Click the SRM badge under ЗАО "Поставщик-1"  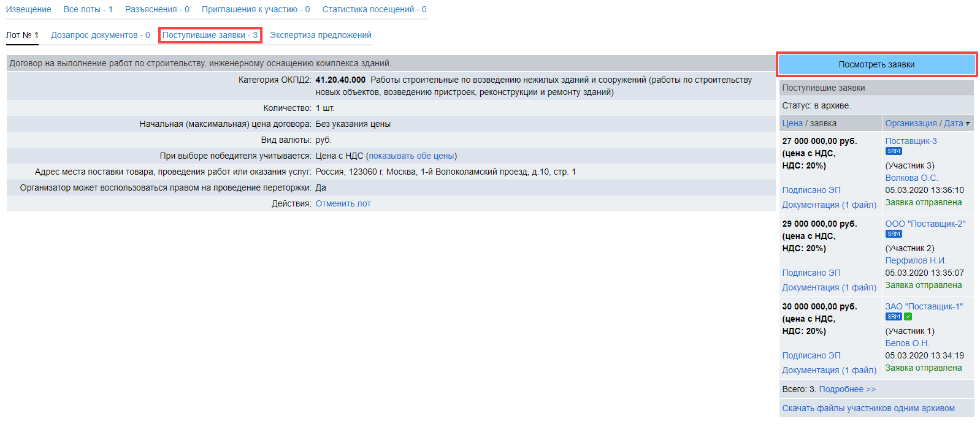[893, 317]
